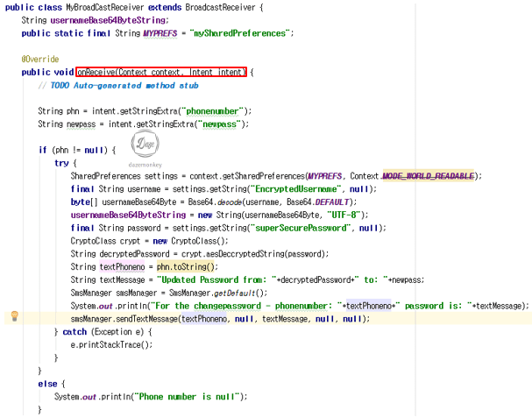
Task: Click new CryptoClass() constructor call
Action: pyautogui.click(x=189, y=241)
